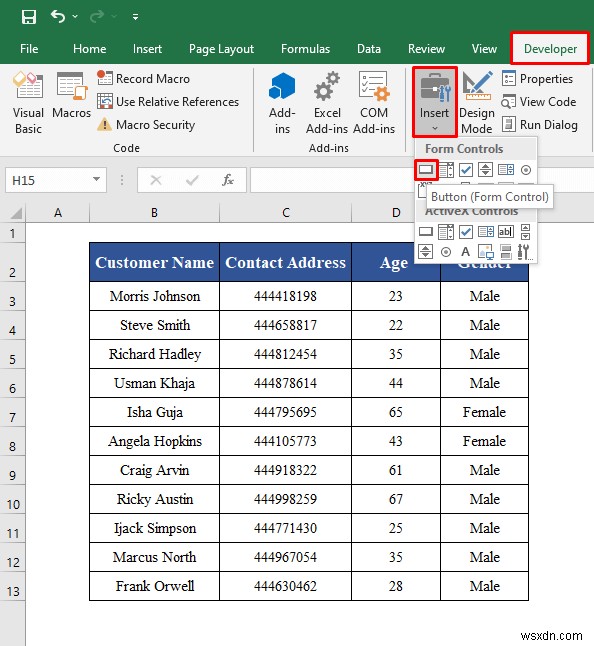Click Use Relative References
Image resolution: width=594 pixels, height=646 pixels.
(168, 101)
